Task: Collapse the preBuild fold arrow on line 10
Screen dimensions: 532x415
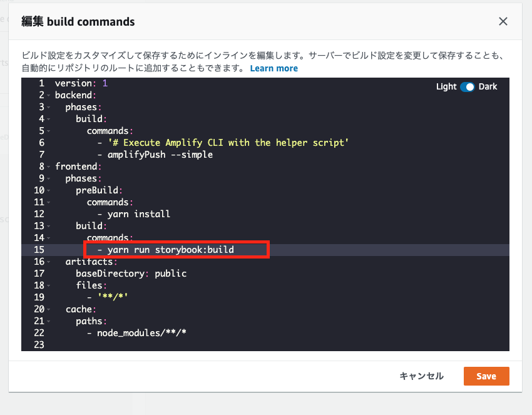Action: click(49, 191)
